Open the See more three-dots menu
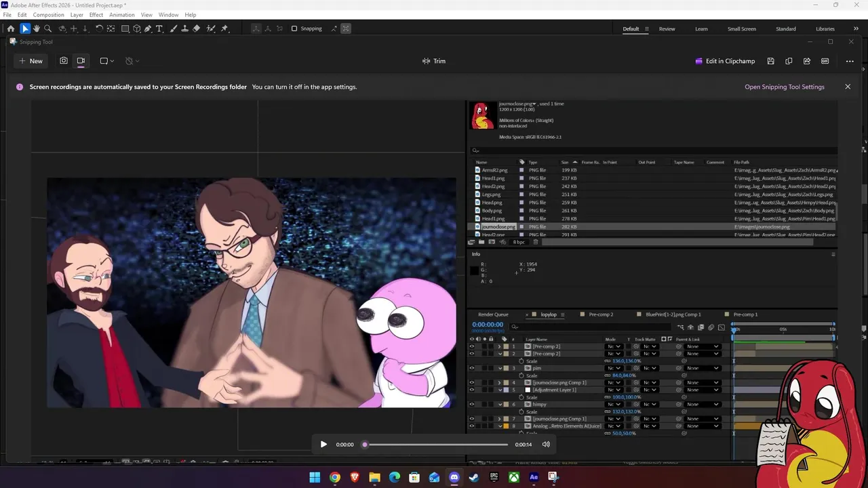 [x=850, y=61]
